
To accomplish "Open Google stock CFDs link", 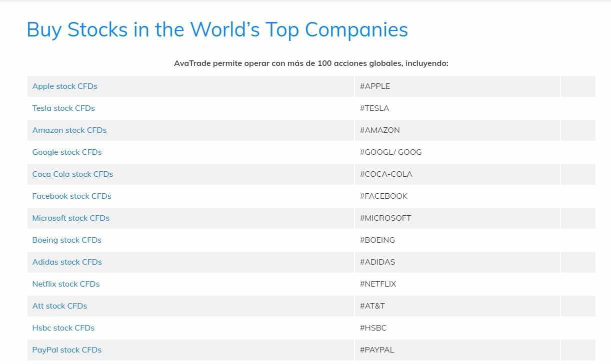I will (x=67, y=152).
